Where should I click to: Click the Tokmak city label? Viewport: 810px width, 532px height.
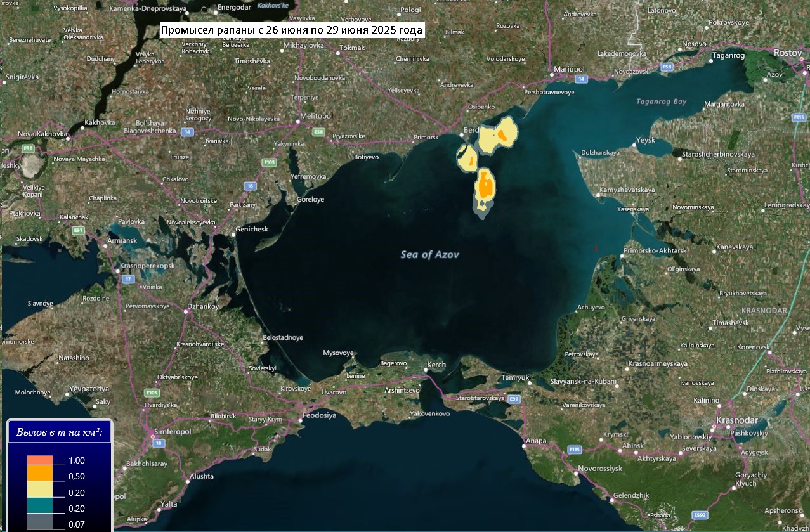tap(352, 48)
